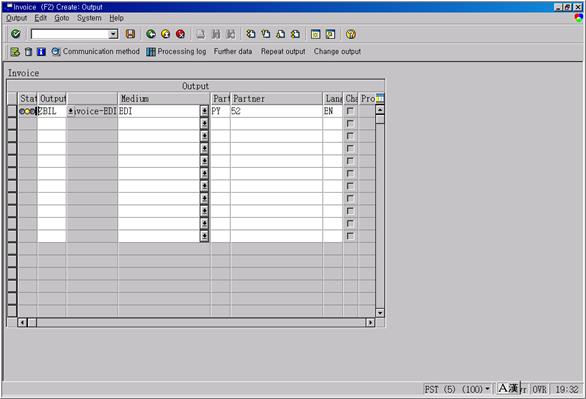Click the red Cancel icon
The width and height of the screenshot is (586, 399).
[x=180, y=34]
